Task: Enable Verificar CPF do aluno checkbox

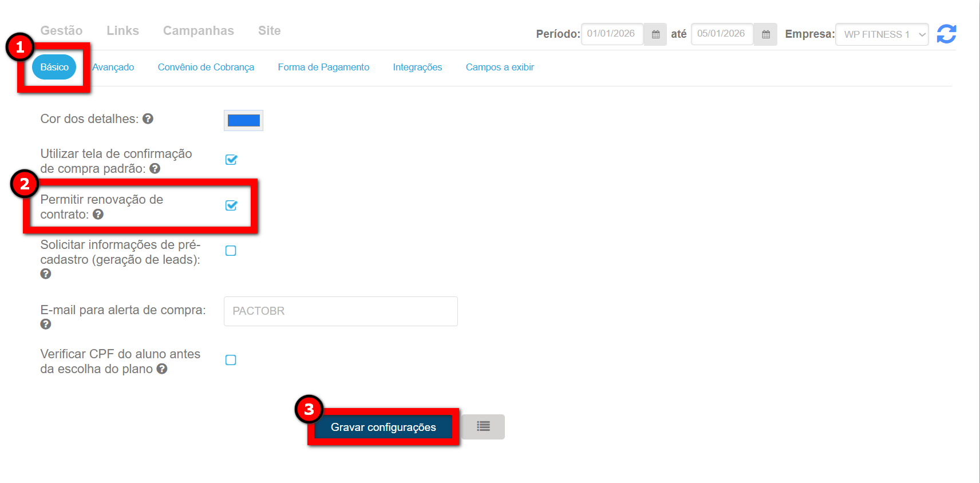Action: [x=231, y=360]
